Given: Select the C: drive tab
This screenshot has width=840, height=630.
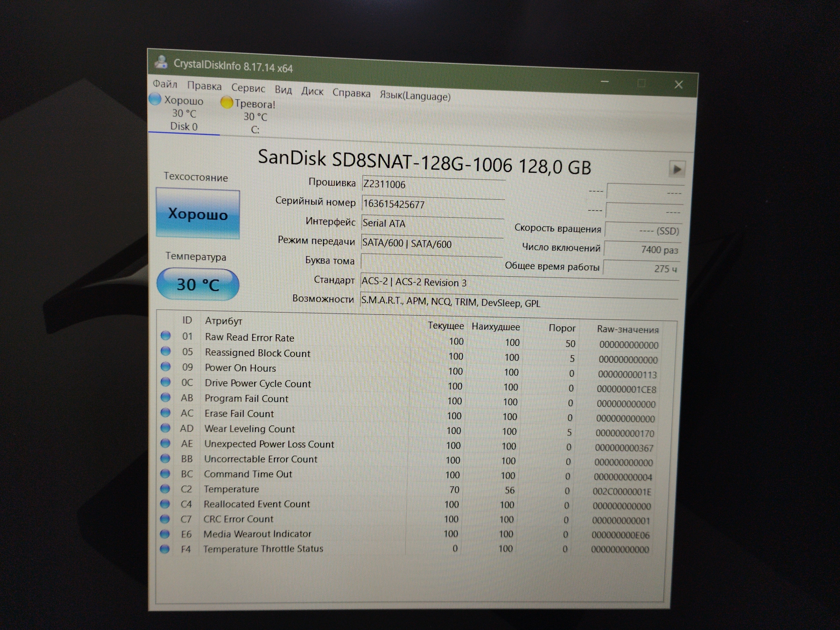Looking at the screenshot, I should pyautogui.click(x=255, y=116).
